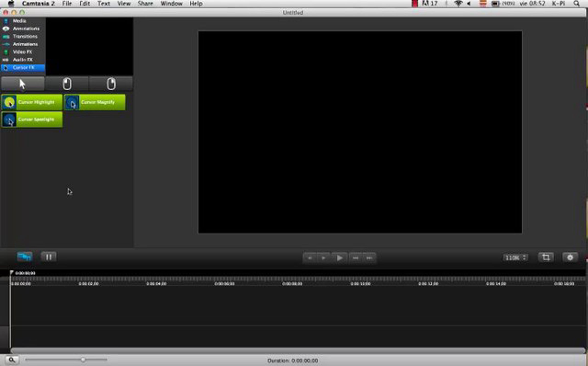Click the timeline zoom slider handle
The width and height of the screenshot is (588, 366).
(83, 360)
